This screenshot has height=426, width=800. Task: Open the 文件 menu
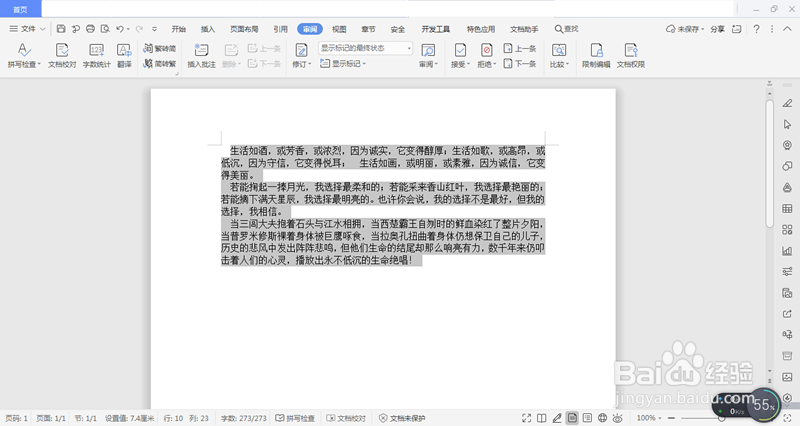27,29
